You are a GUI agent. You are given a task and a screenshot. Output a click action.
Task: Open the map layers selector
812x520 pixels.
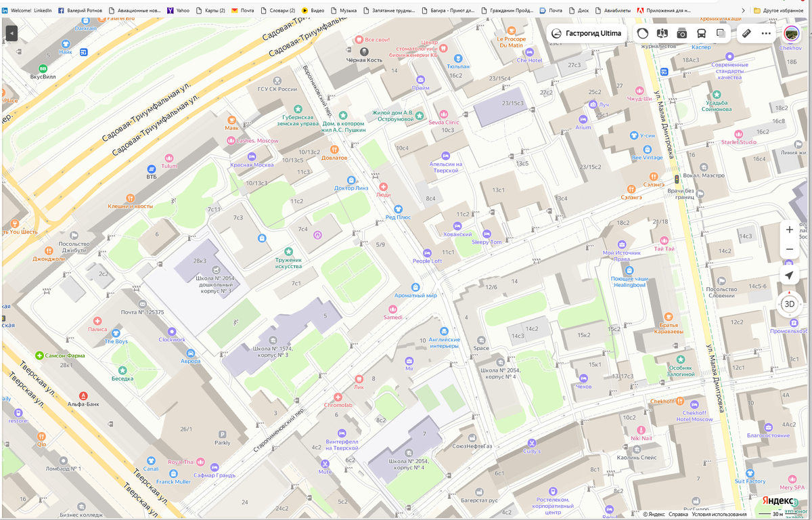(721, 33)
